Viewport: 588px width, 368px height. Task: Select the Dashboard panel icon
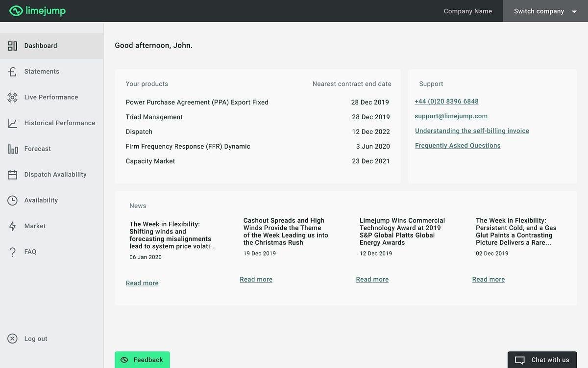[12, 46]
